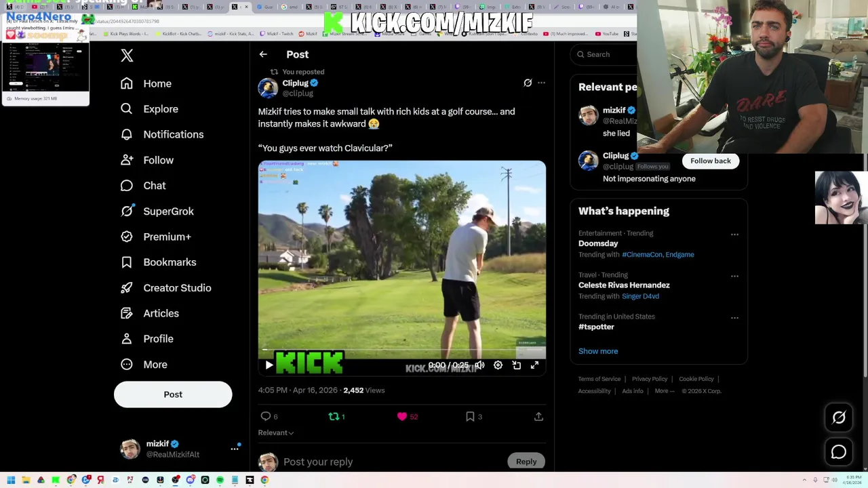Open the Mizkif - Twitch bookmark

coord(277,34)
